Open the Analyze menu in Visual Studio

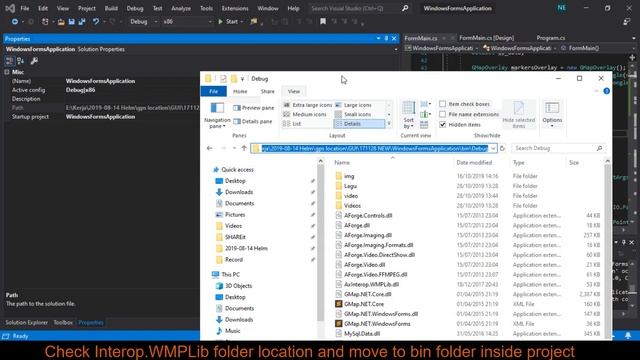[x=181, y=8]
